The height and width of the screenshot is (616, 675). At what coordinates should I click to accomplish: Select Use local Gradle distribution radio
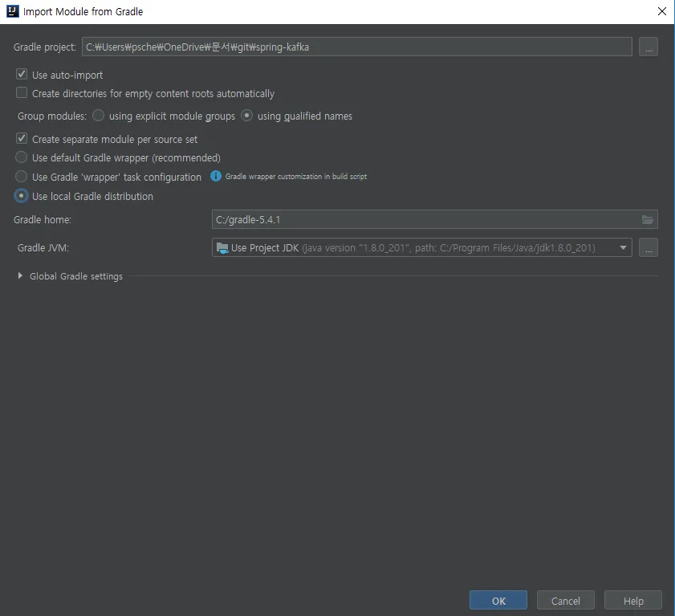click(x=21, y=196)
